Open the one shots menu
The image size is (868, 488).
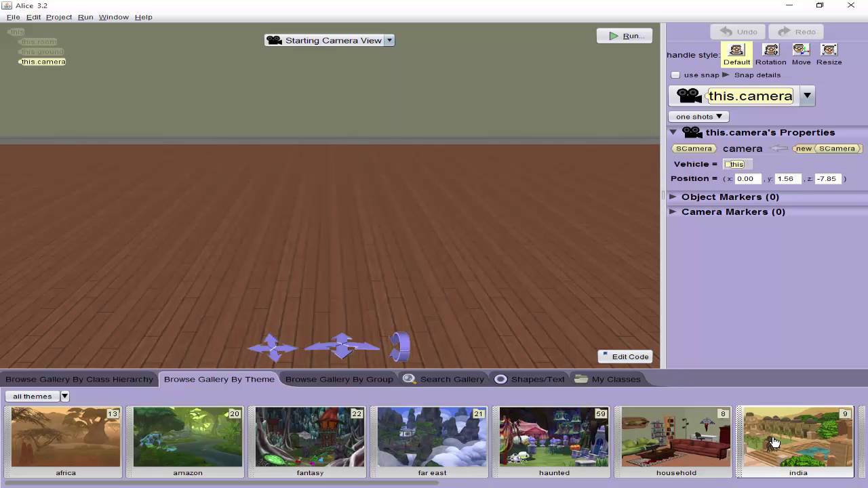698,117
